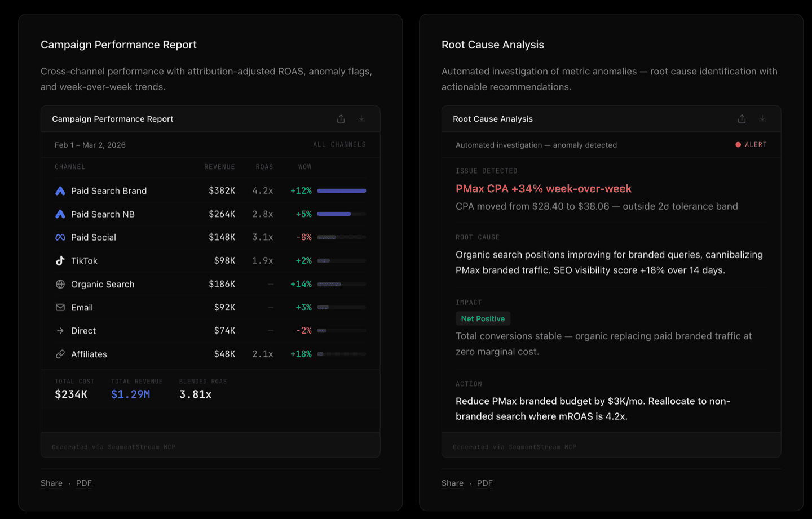Image resolution: width=812 pixels, height=519 pixels.
Task: Click the Feb 1 – Mar 2 date range
Action: (90, 145)
